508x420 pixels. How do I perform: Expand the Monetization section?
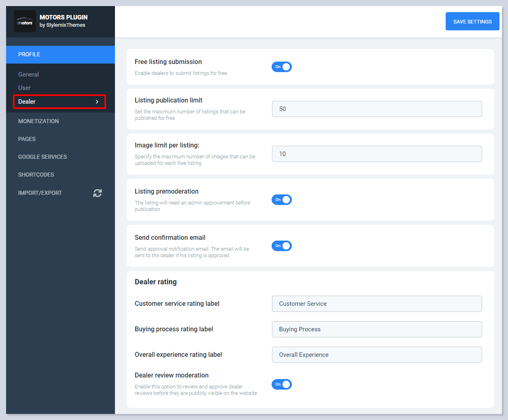tap(38, 121)
